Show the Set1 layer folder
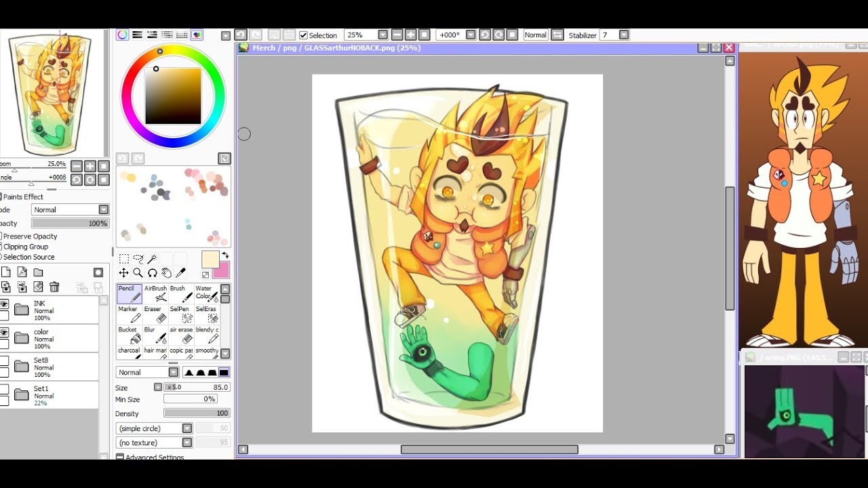The width and height of the screenshot is (868, 488). 4,389
